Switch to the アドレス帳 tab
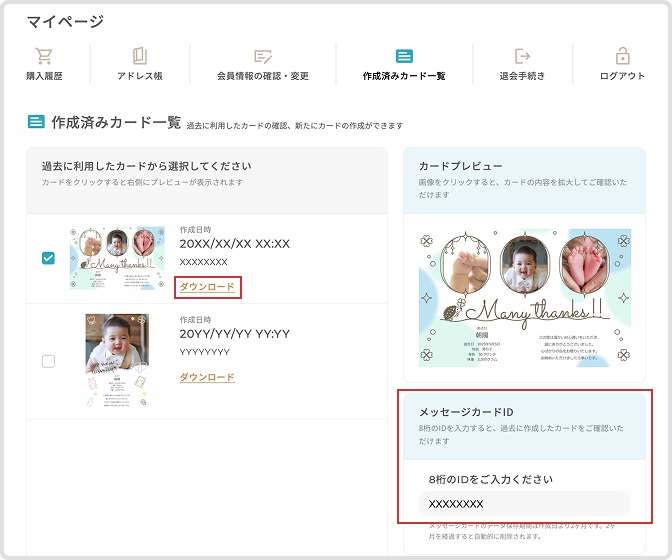Image resolution: width=672 pixels, height=560 pixels. pyautogui.click(x=140, y=76)
